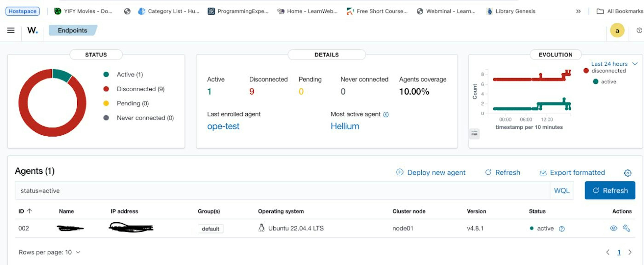Viewport: 644px width, 265px height.
Task: Open the help question mark icon
Action: (x=639, y=30)
